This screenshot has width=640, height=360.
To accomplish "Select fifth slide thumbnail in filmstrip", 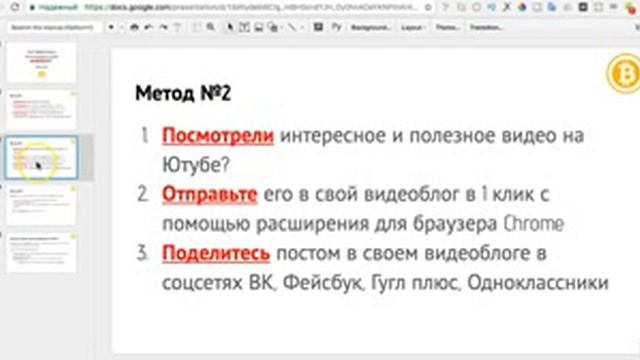I will pos(41,253).
